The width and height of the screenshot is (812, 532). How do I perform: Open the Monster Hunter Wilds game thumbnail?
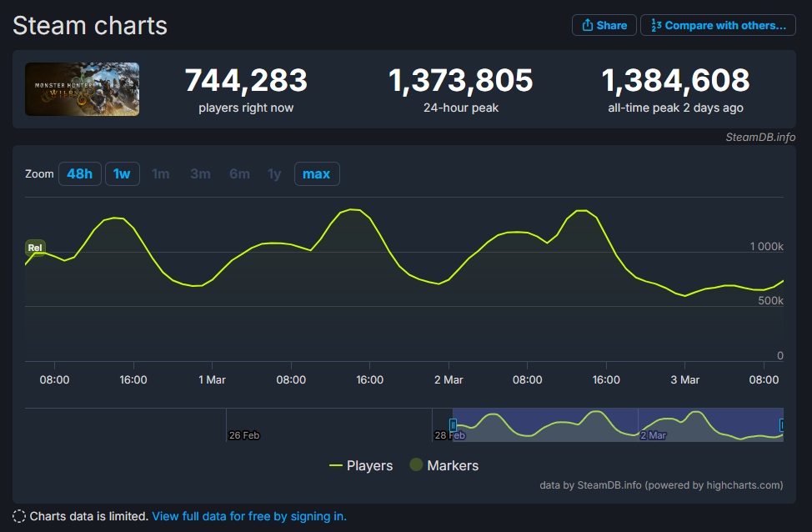[x=82, y=89]
